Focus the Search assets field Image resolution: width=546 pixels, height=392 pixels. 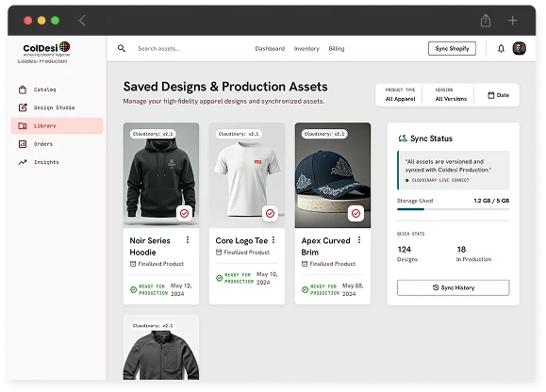[158, 49]
